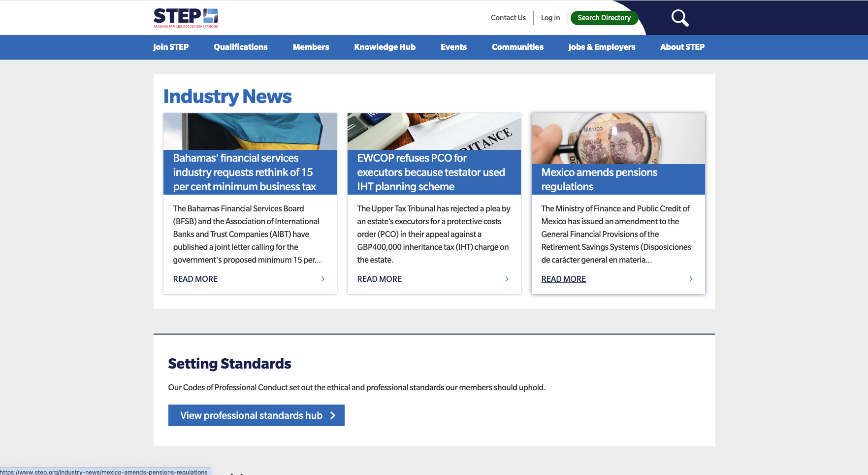Open the Bahamas flag thumbnail image

(250, 132)
